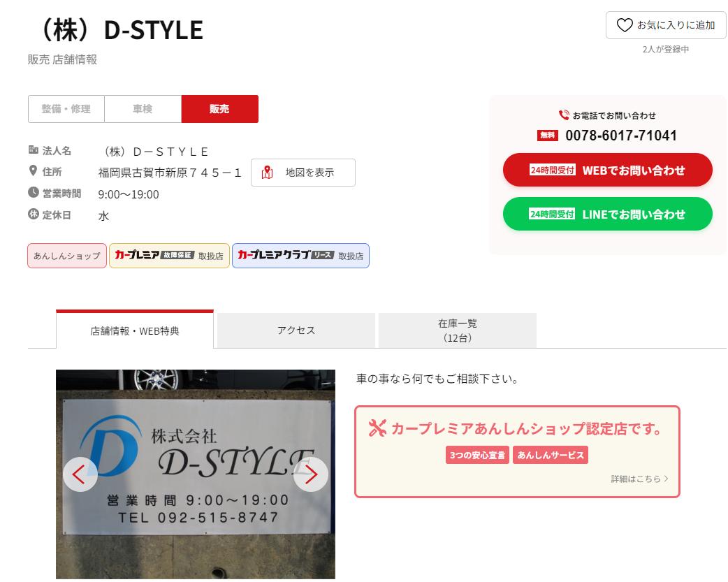The image size is (728, 582).
Task: Click the address 福岡県古賀市新原７４５－１
Action: click(170, 173)
